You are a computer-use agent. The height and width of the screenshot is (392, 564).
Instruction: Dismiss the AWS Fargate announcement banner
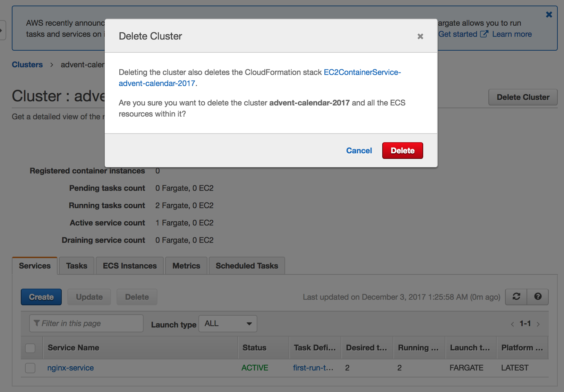point(549,15)
